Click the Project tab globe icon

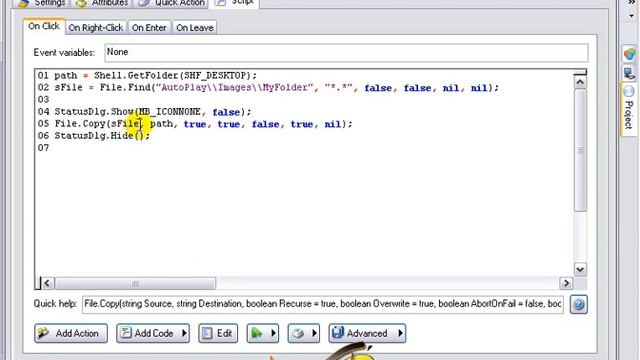[629, 91]
